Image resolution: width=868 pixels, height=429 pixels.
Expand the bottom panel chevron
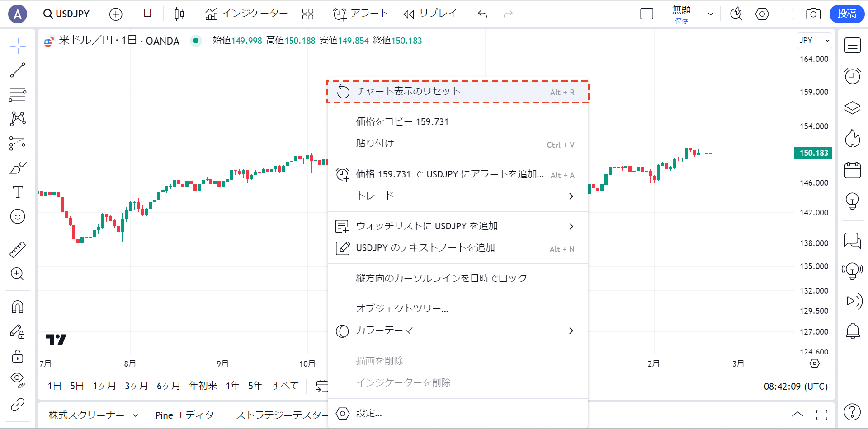pos(797,415)
